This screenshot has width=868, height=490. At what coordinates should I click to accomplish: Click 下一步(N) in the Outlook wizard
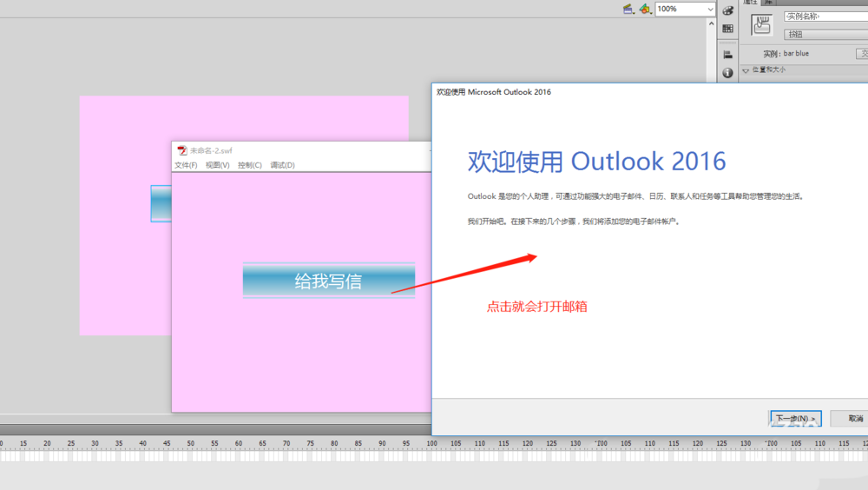(795, 419)
